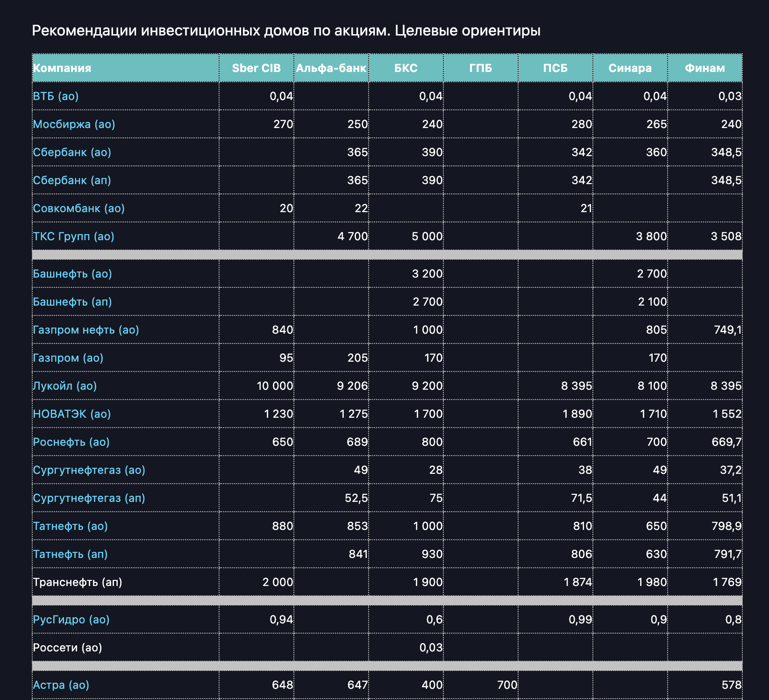Click the Финам column header
The width and height of the screenshot is (769, 700).
(705, 68)
